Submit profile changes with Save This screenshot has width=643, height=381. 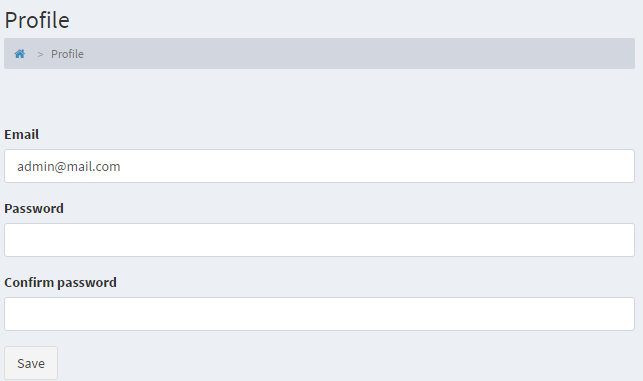31,363
